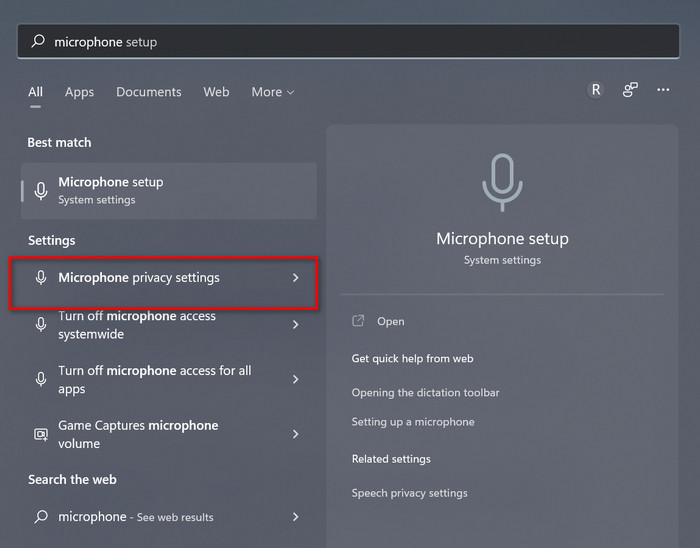Open Turn off microphone access systemwide
This screenshot has width=700, height=548.
coord(164,325)
